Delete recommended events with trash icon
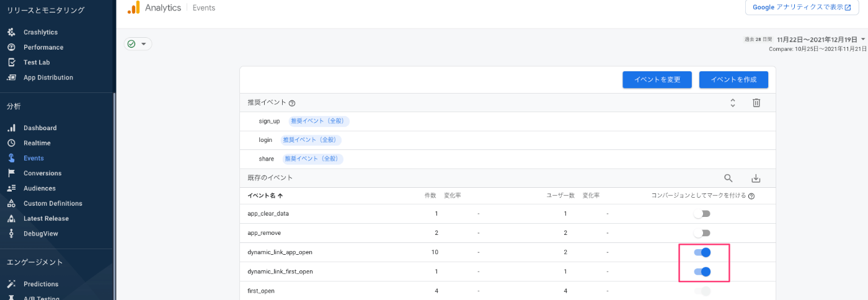 click(x=756, y=103)
